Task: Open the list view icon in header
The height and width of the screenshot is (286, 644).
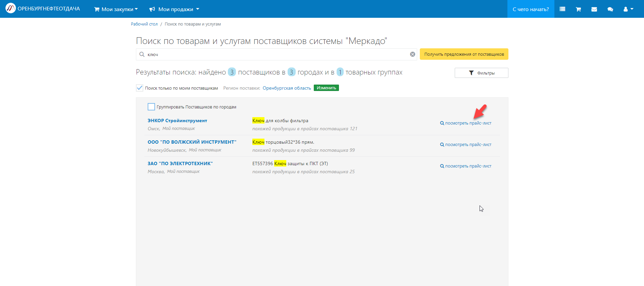Action: coord(562,9)
